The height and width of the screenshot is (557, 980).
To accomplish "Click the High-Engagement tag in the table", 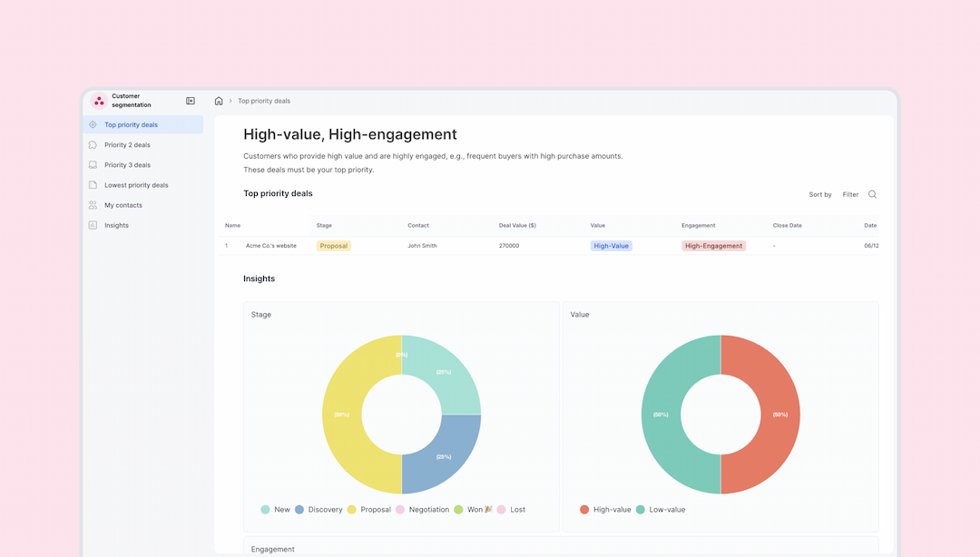I will point(713,246).
